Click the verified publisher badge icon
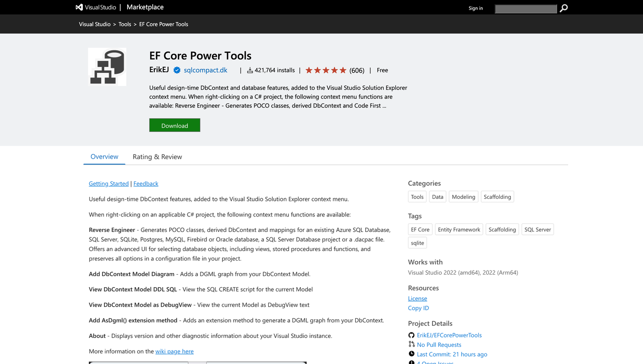Screen dimensions: 643x364 (x=177, y=70)
